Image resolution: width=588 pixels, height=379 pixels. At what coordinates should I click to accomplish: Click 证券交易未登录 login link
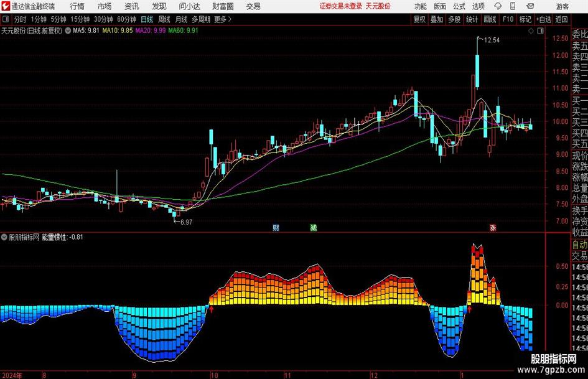click(341, 6)
